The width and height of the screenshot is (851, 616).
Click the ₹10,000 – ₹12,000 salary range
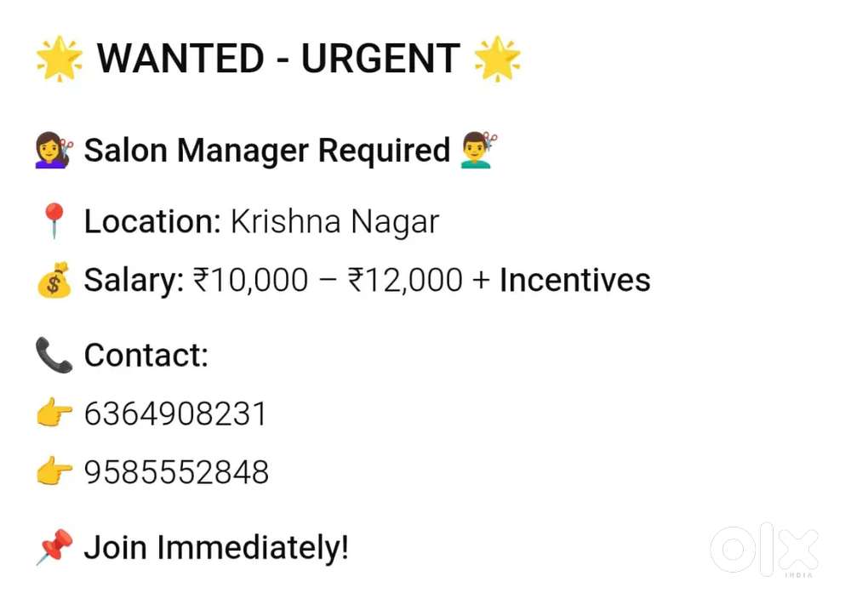[x=328, y=280]
